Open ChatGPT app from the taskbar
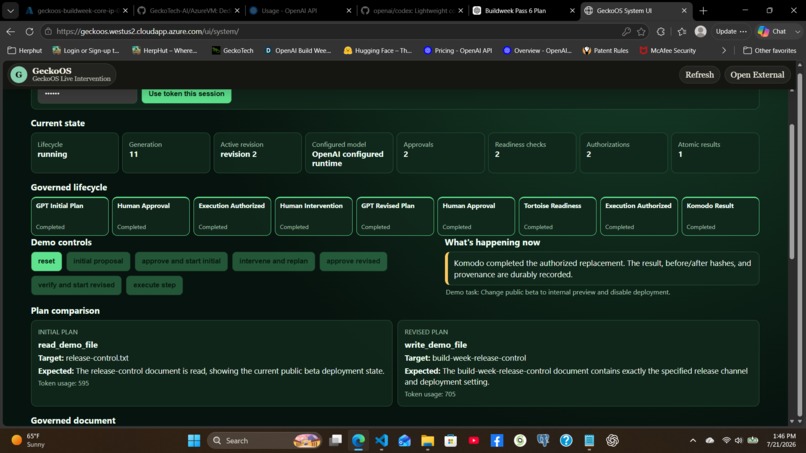Screen dimensions: 806x453 [612, 441]
